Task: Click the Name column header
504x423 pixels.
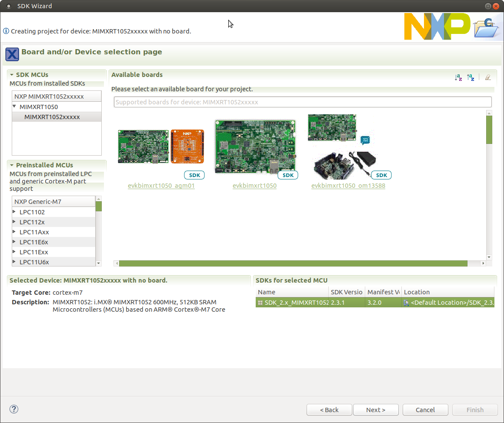Action: (292, 292)
